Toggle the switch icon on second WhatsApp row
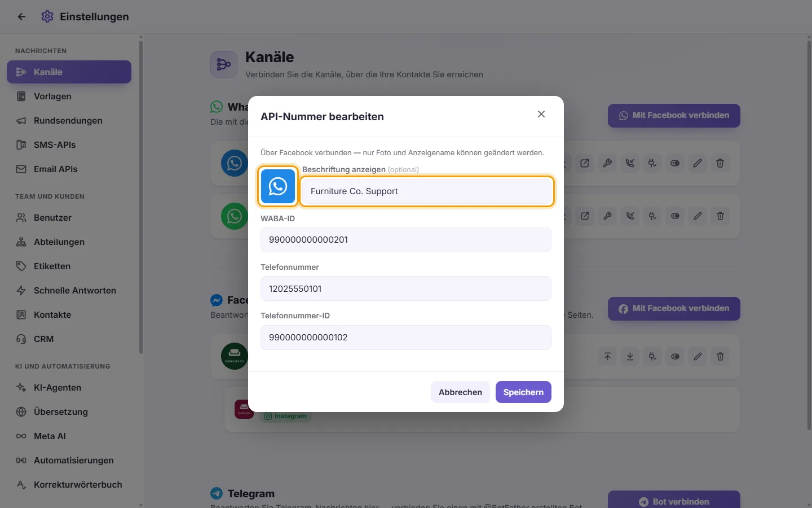The width and height of the screenshot is (812, 508). 675,216
